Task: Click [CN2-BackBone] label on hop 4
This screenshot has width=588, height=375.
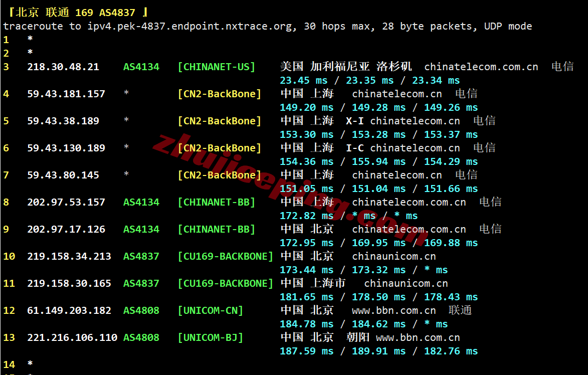Action: (220, 94)
